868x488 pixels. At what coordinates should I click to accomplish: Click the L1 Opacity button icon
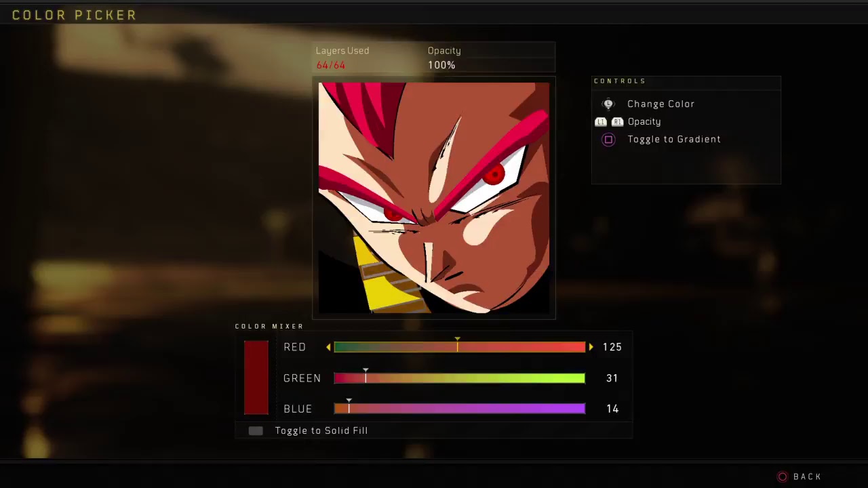tap(601, 122)
